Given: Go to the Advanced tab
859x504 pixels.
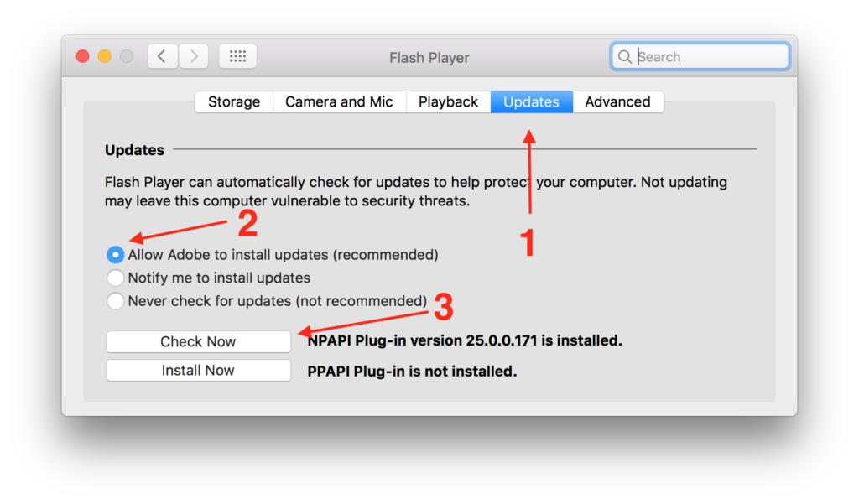Looking at the screenshot, I should pyautogui.click(x=618, y=102).
